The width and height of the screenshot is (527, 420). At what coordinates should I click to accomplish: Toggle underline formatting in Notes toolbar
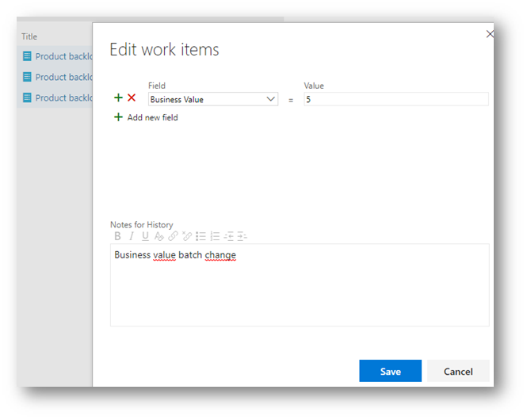[x=145, y=236]
